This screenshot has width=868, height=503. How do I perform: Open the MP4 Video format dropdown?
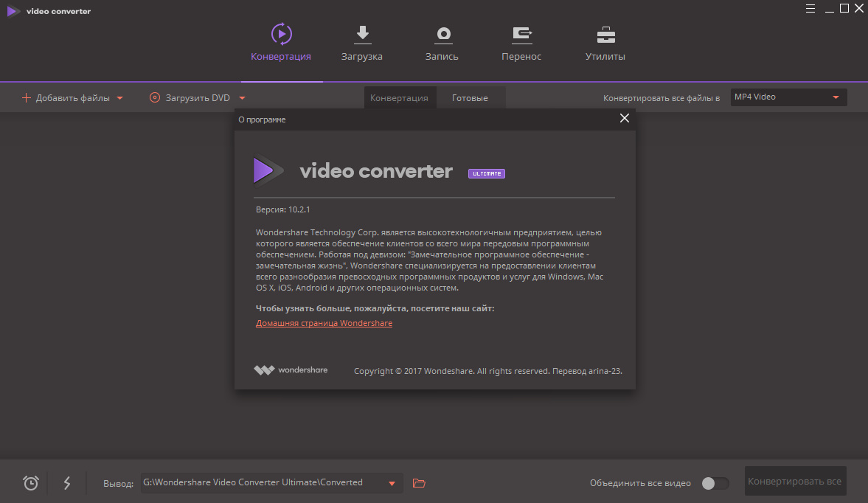(x=788, y=97)
